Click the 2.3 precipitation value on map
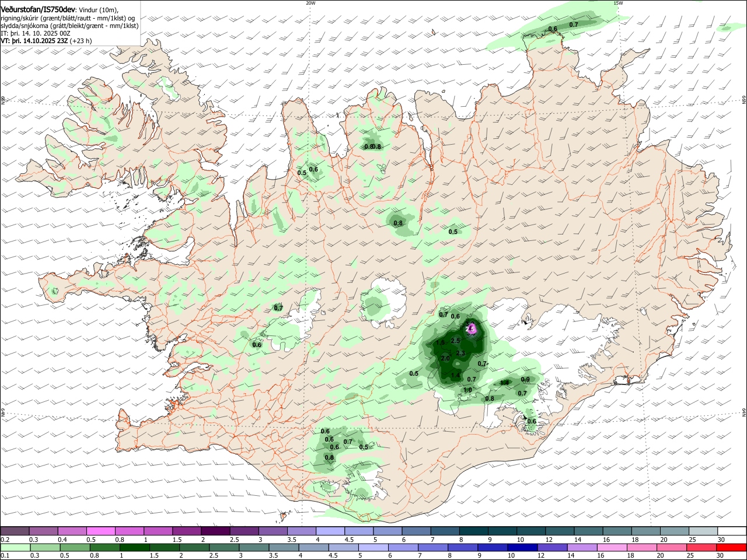The image size is (747, 560). (460, 353)
